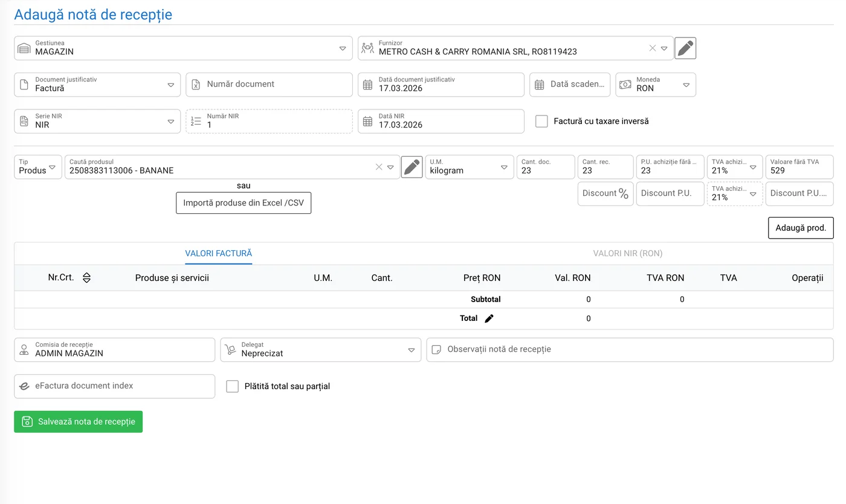Enable Factură cu taxare inversă checkbox
The width and height of the screenshot is (846, 504).
click(x=542, y=121)
